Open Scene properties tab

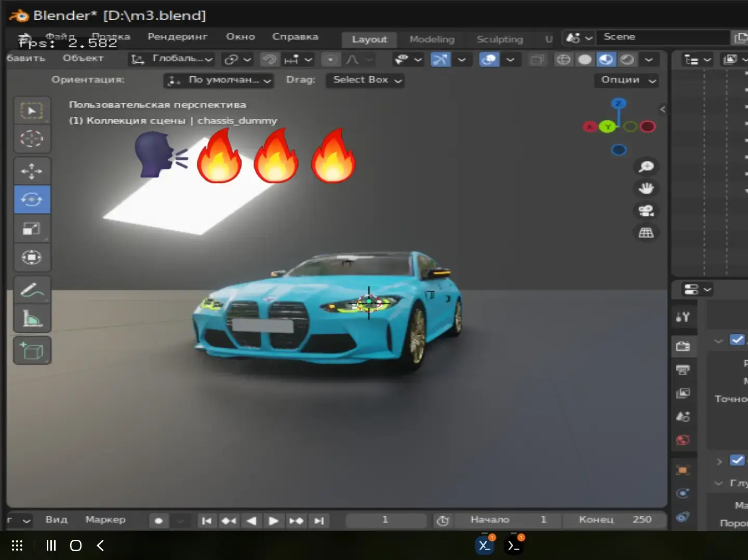(683, 416)
